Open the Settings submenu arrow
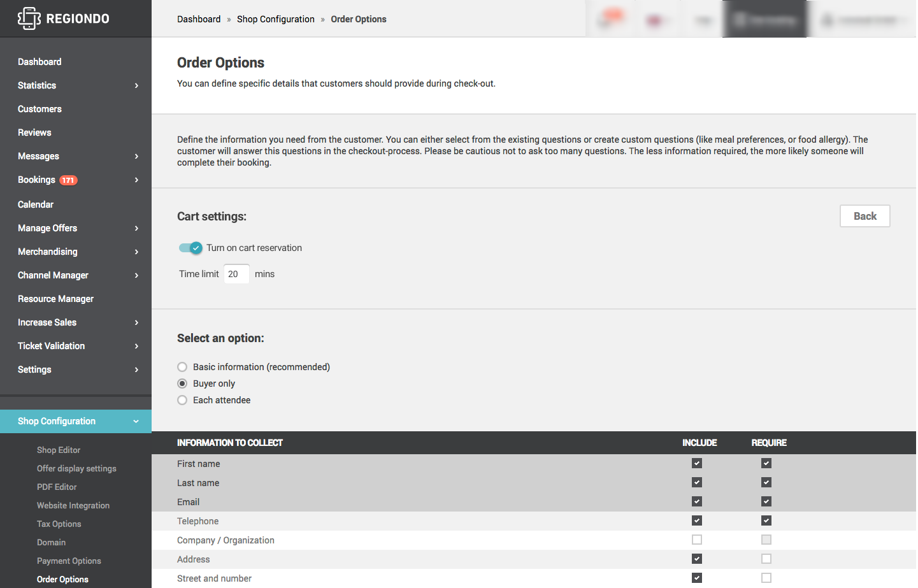 136,369
